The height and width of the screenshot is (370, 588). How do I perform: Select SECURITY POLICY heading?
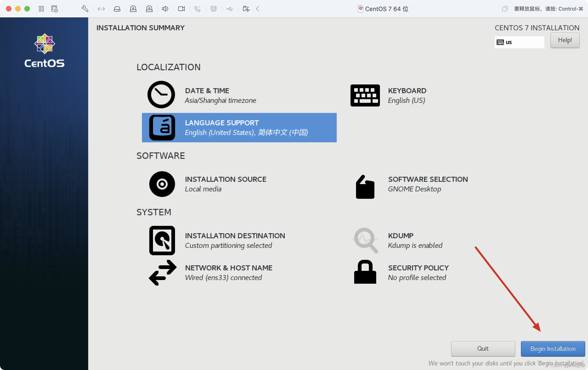tap(418, 268)
